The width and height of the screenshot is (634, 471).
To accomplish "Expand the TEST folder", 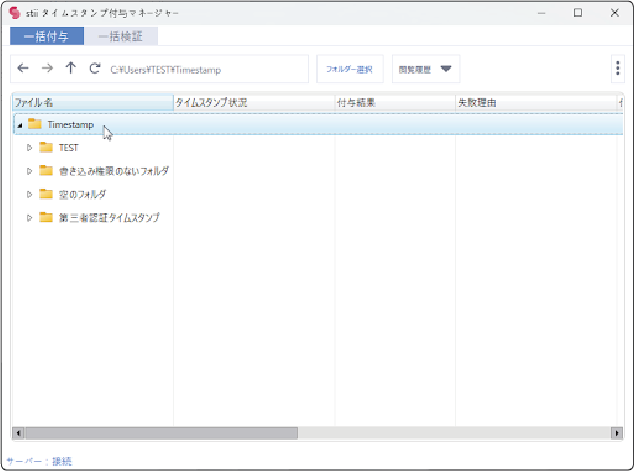I will [30, 148].
